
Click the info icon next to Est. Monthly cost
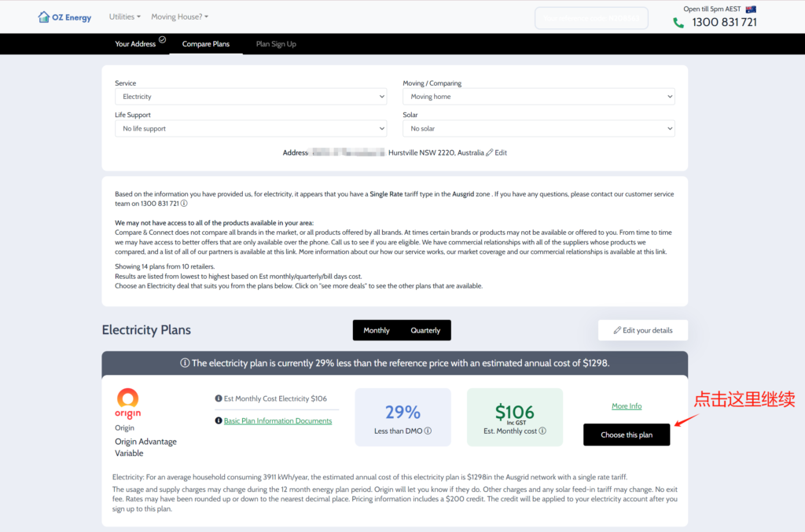(x=542, y=431)
